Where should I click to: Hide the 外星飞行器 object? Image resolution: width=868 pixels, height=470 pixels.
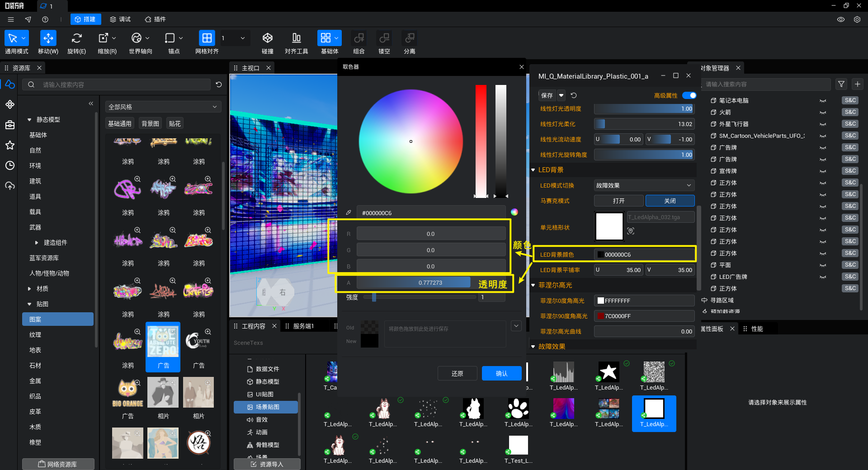coord(823,124)
